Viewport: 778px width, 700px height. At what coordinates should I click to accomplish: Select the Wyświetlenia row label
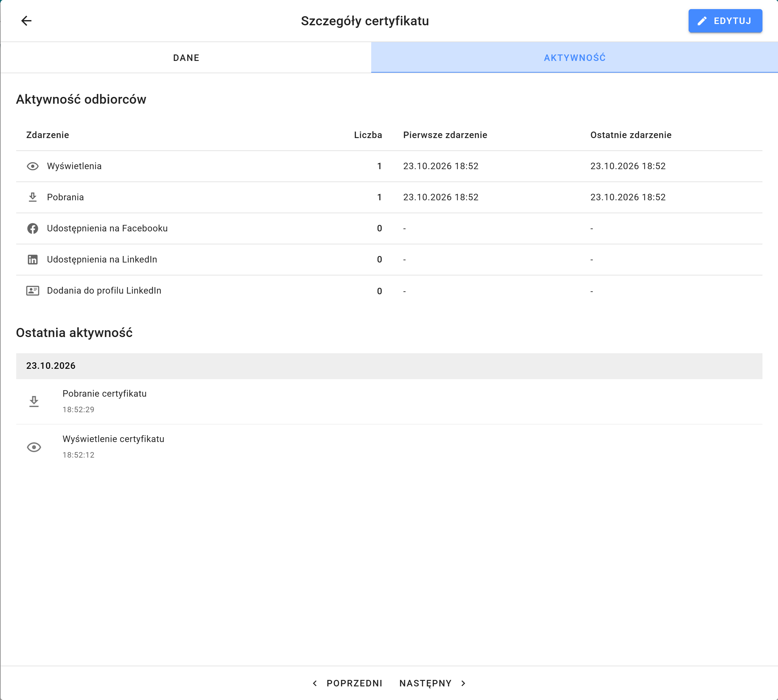(x=74, y=166)
